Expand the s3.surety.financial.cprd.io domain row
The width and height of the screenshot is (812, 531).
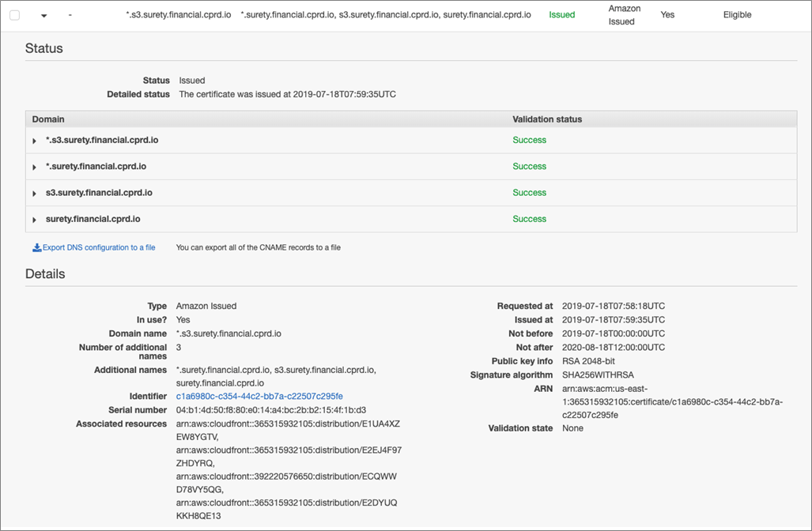(34, 194)
